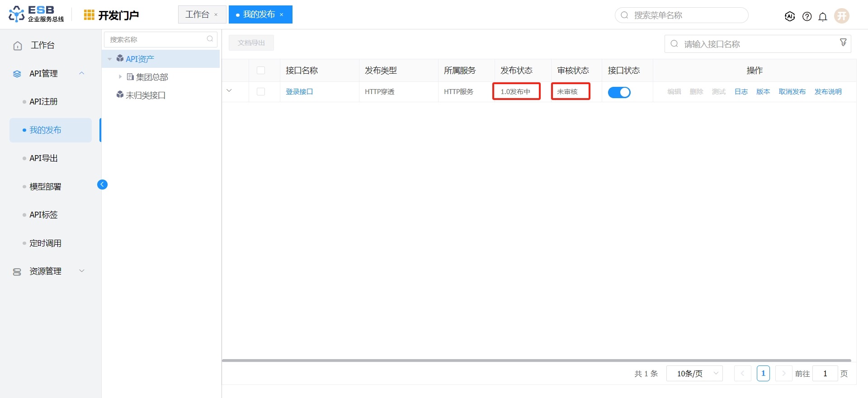Click the tree search magnifier icon
This screenshot has height=398, width=868.
210,39
